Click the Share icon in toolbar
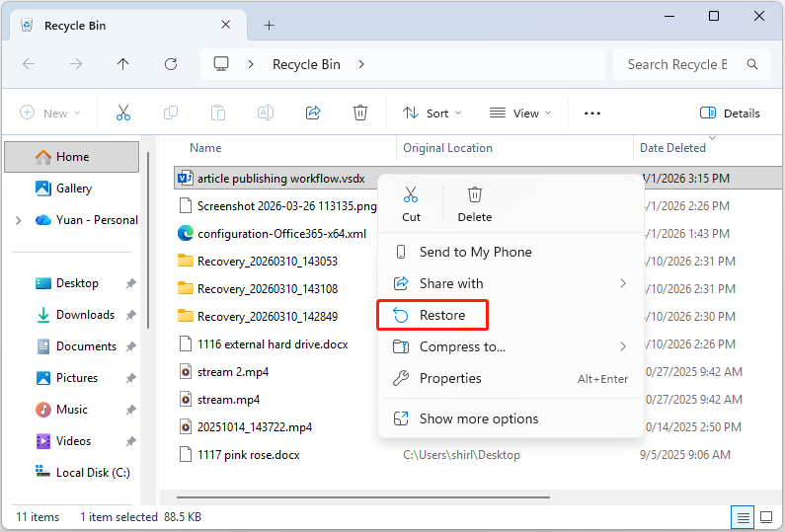 coord(313,113)
